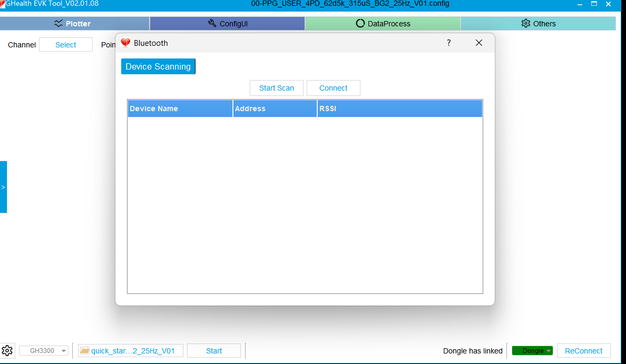This screenshot has width=626, height=364.
Task: Expand the green Dongle dropdown
Action: pyautogui.click(x=532, y=351)
